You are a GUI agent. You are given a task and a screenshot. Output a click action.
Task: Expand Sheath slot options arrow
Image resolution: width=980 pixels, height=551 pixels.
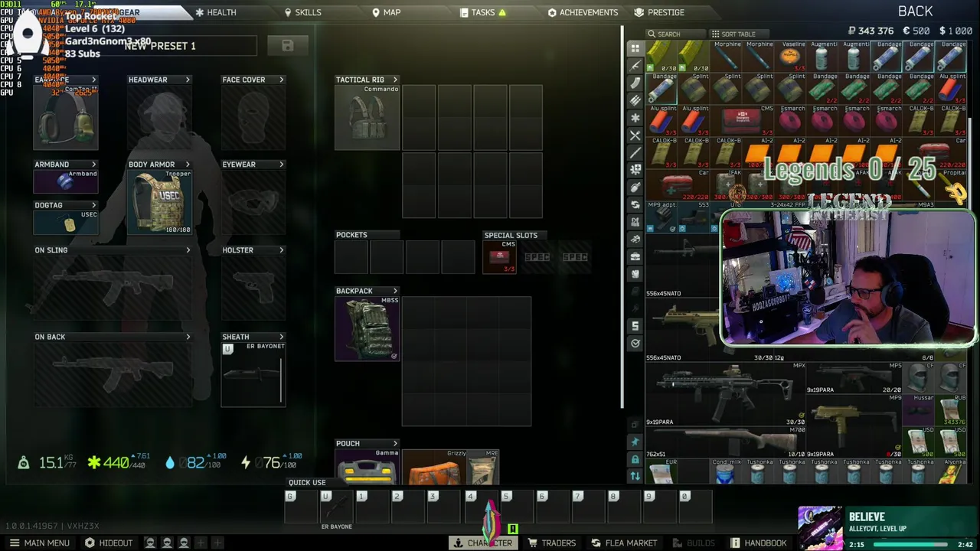281,337
